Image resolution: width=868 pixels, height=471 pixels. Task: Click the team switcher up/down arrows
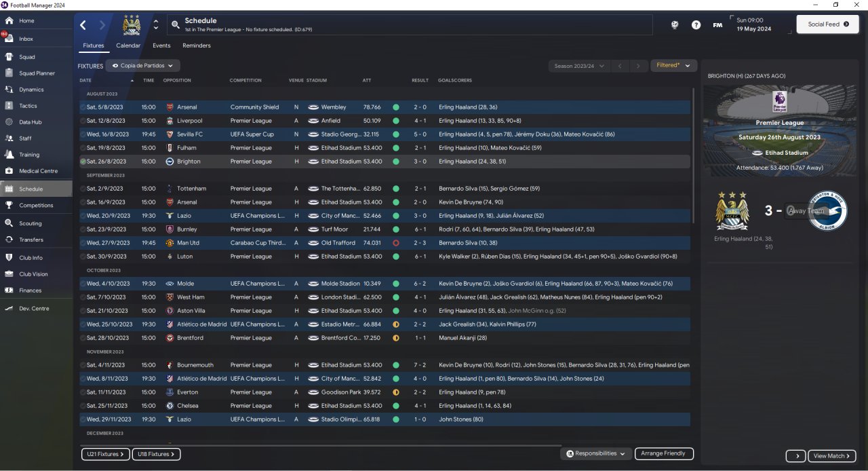point(156,25)
